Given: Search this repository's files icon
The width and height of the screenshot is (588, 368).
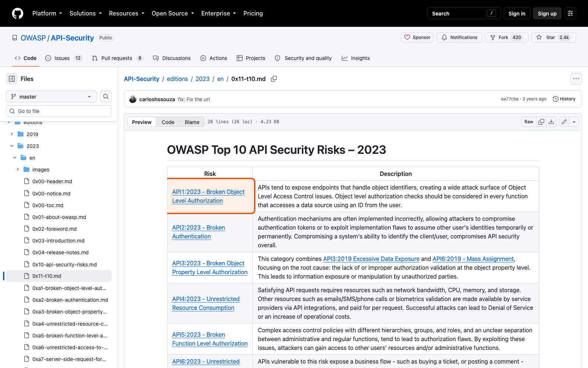Looking at the screenshot, I should 106,96.
